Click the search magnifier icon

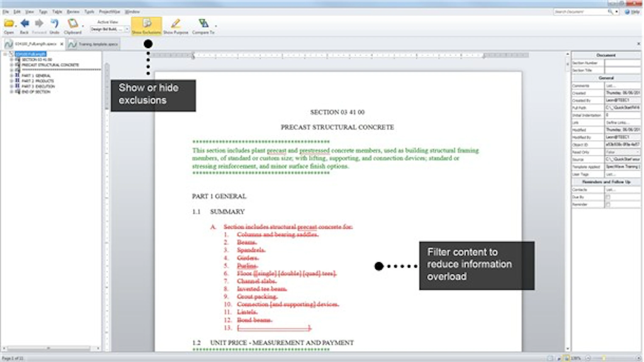pos(610,12)
